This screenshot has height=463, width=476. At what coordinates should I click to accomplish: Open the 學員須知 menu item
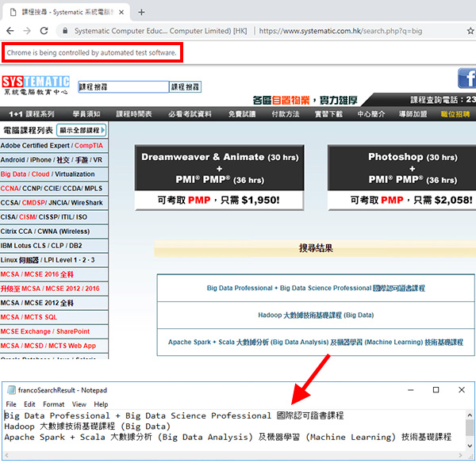coord(86,114)
